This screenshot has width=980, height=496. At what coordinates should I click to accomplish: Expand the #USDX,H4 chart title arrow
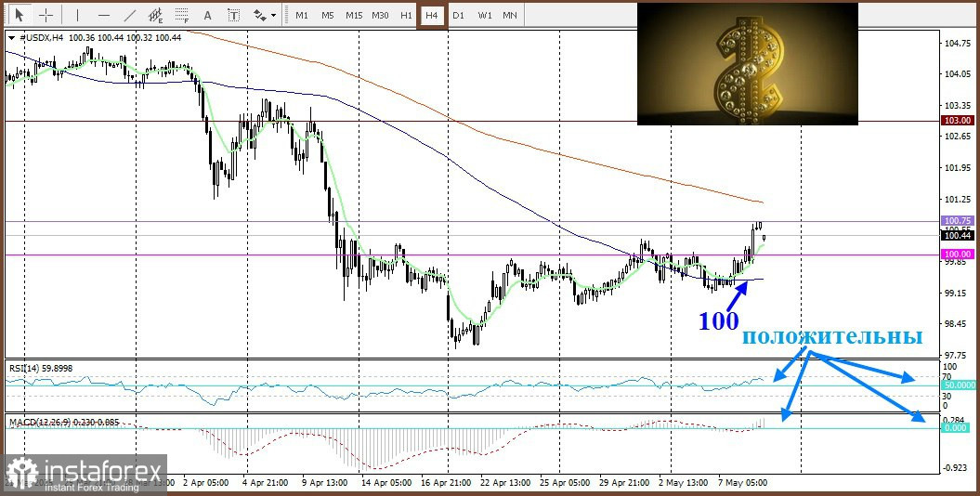point(12,38)
